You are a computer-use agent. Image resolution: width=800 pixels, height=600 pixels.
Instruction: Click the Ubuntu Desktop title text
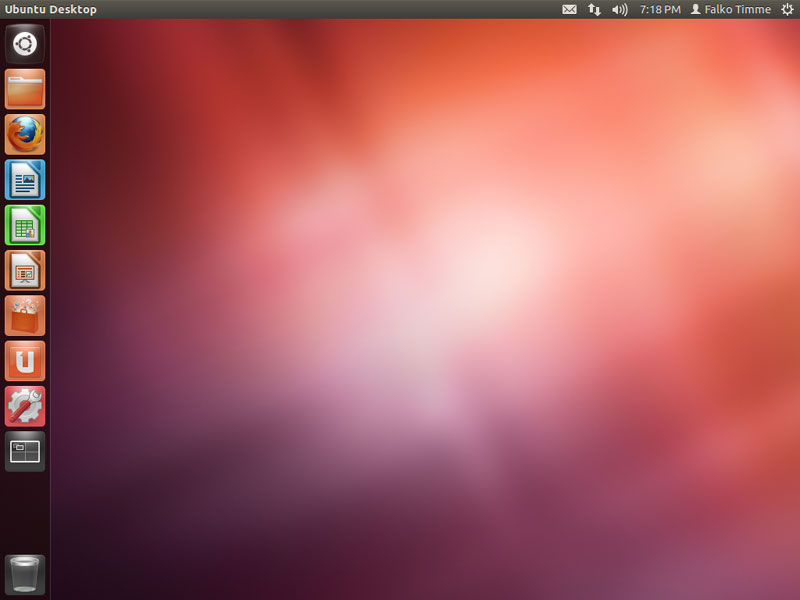51,10
